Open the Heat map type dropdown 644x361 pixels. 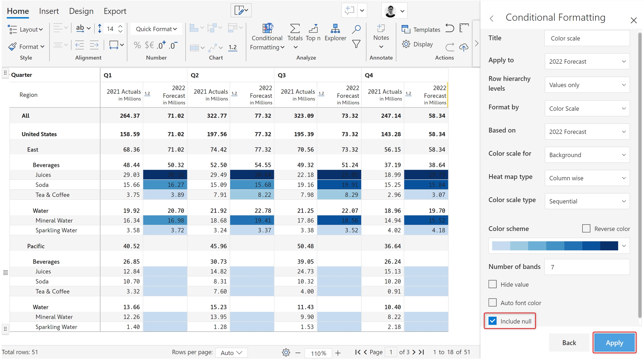pos(587,178)
